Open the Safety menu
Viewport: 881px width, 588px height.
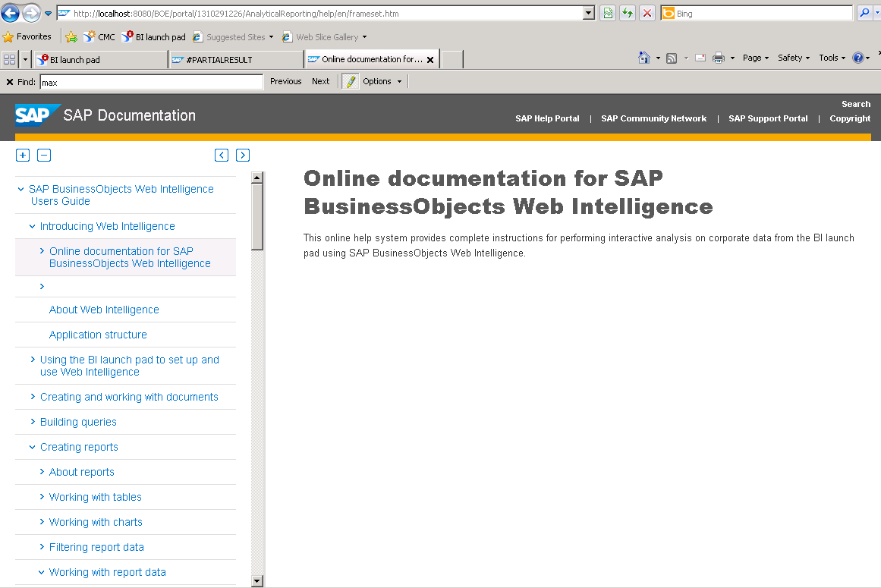click(793, 58)
